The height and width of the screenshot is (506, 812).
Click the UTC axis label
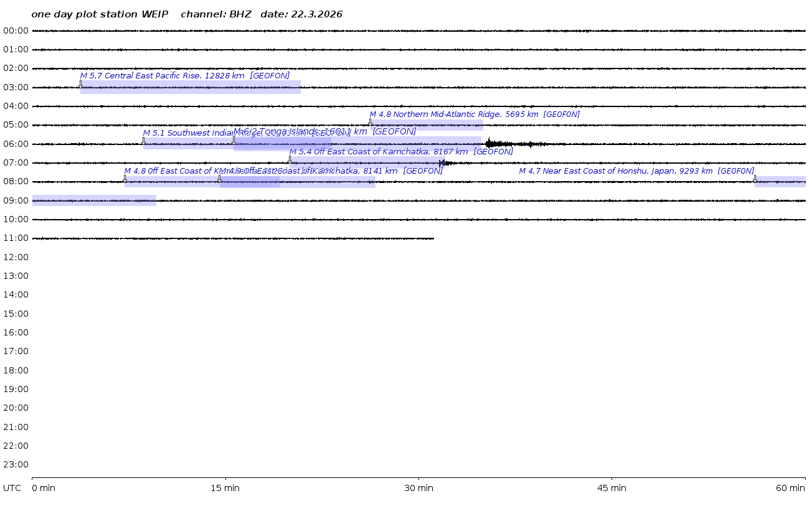click(12, 488)
